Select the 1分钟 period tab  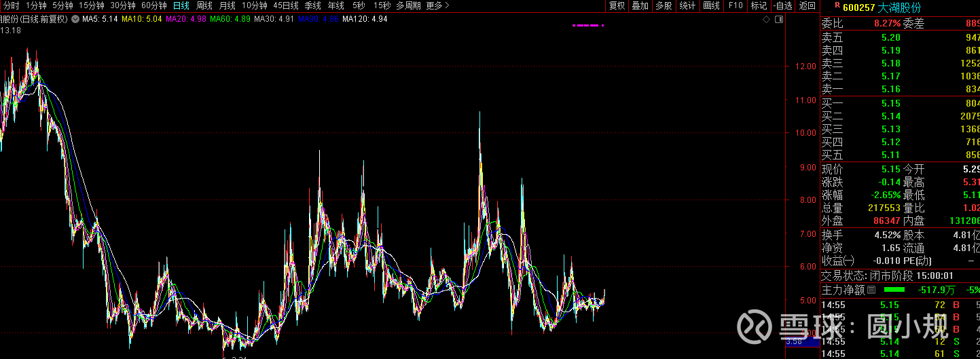tap(37, 5)
